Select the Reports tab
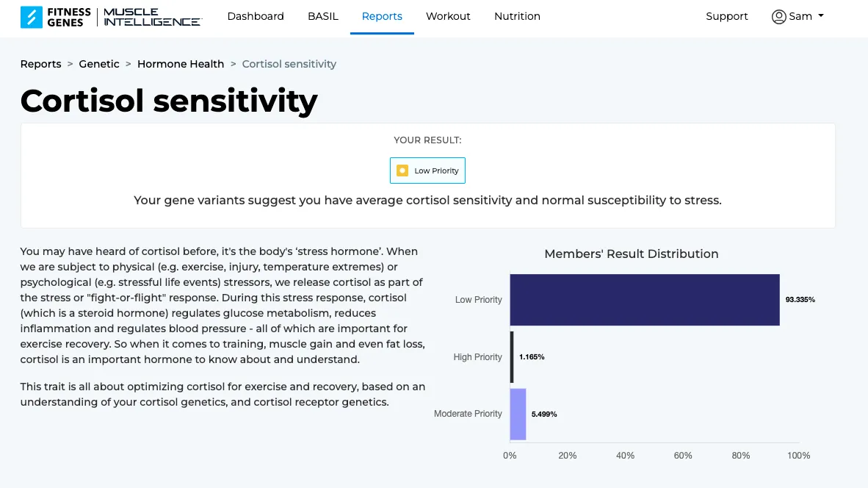The image size is (868, 488). [x=382, y=17]
